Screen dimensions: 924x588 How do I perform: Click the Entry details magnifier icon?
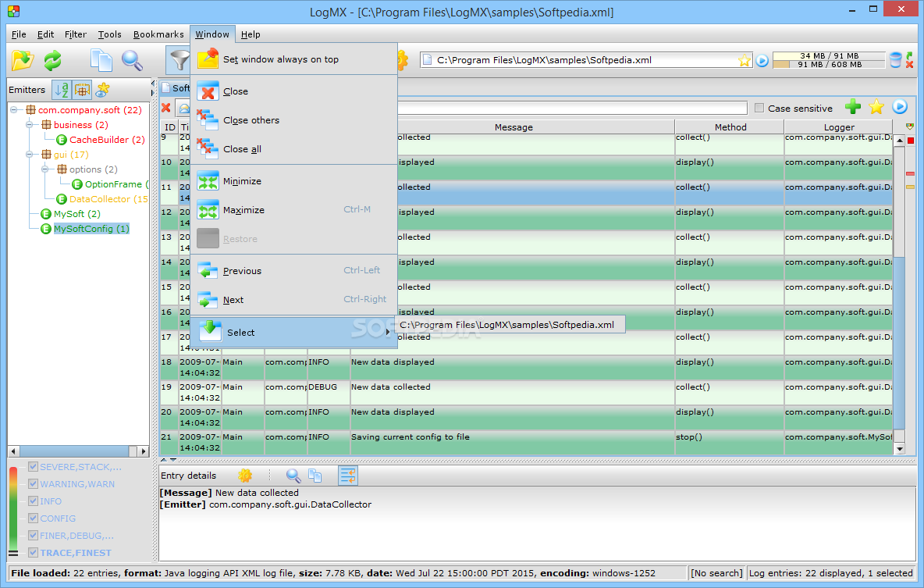coord(293,476)
